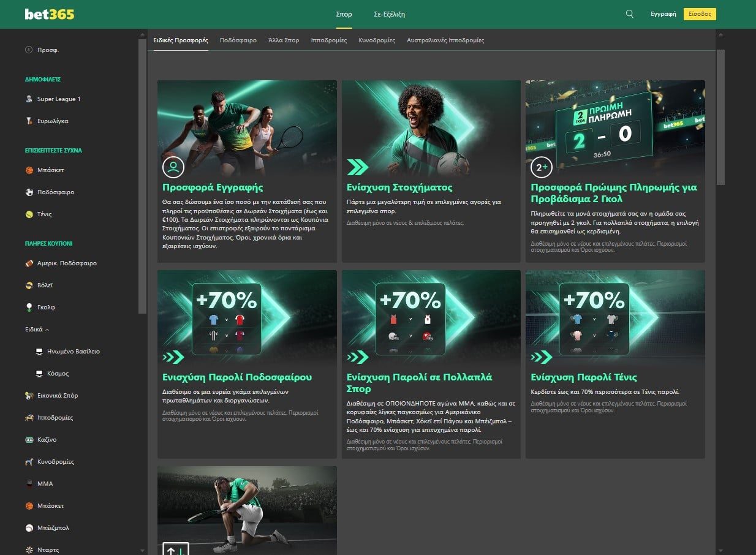Switch to the Σε-Εξέλιξη tab
The image size is (756, 555).
coord(389,14)
